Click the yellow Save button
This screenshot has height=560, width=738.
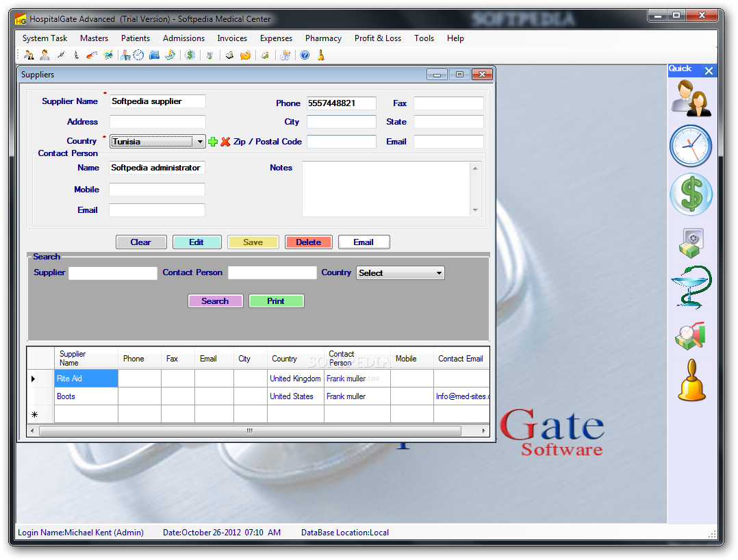(253, 242)
